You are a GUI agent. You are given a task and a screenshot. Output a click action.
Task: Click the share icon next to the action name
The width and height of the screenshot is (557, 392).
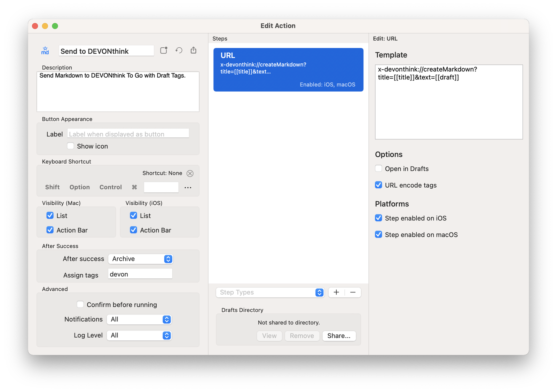pyautogui.click(x=194, y=50)
